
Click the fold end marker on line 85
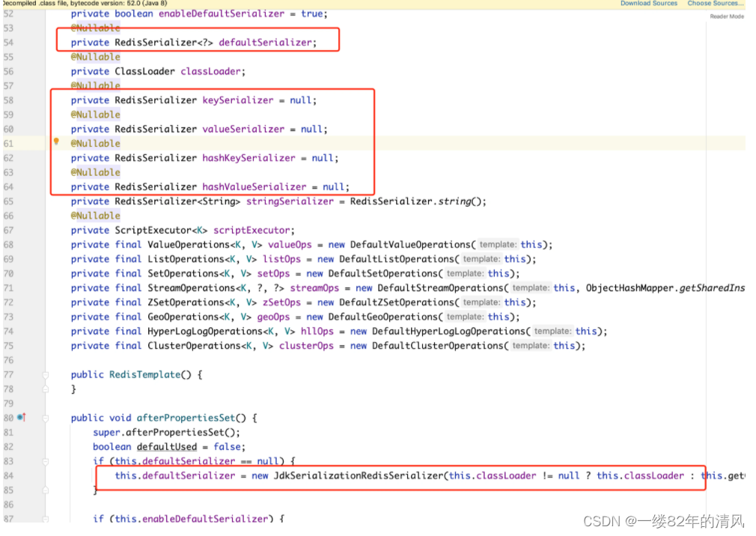(46, 490)
